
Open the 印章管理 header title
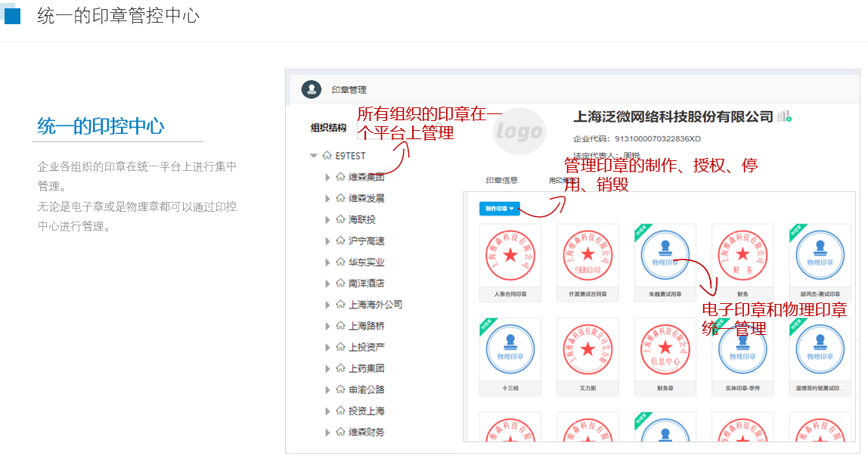pos(349,90)
